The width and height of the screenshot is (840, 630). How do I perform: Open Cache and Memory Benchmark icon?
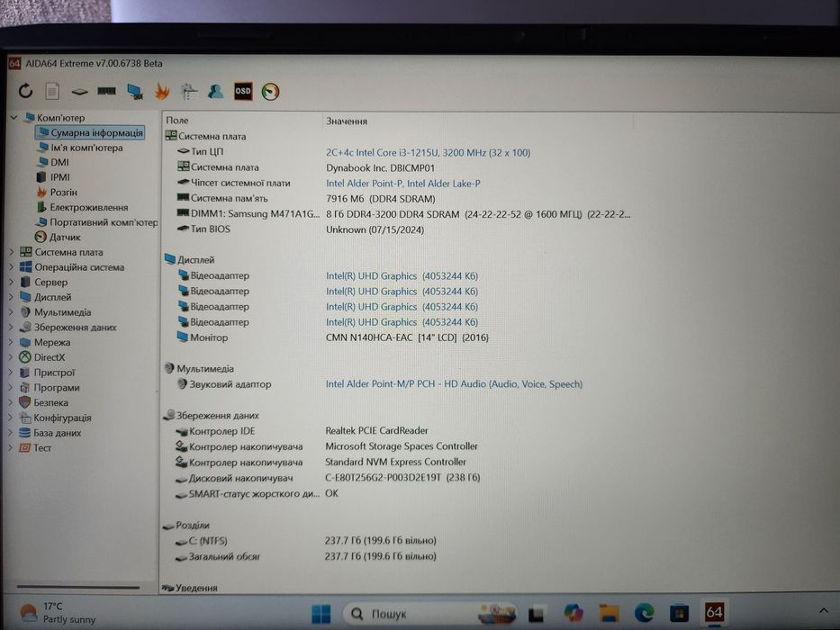[106, 91]
